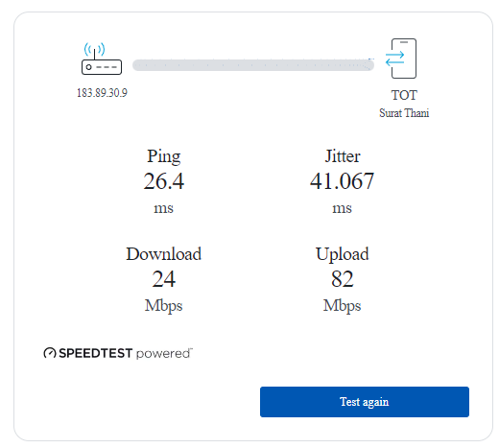
Task: Click the Surat Thani location label
Action: (404, 113)
